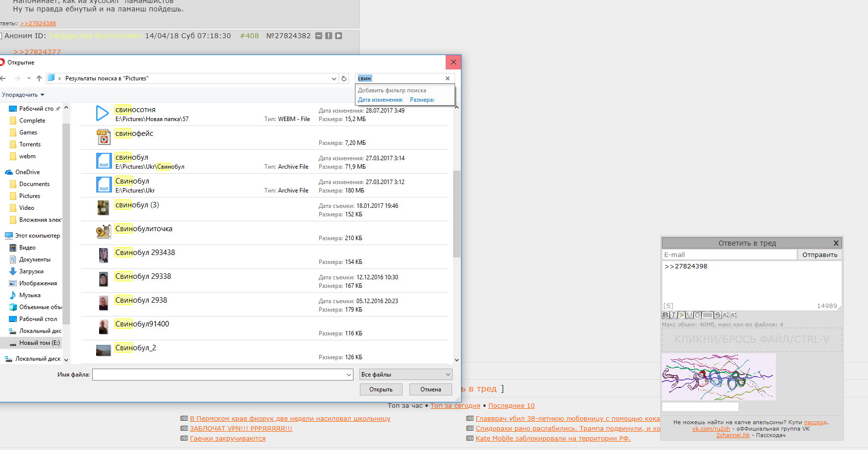868x450 pixels.
Task: Open the Документы library
Action: point(30,259)
